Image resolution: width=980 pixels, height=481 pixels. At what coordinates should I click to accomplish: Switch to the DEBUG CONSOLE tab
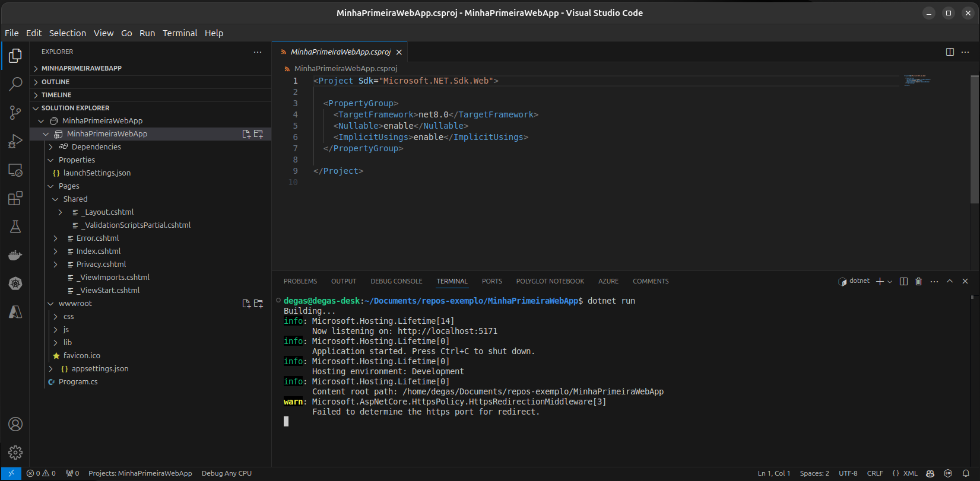pyautogui.click(x=397, y=281)
